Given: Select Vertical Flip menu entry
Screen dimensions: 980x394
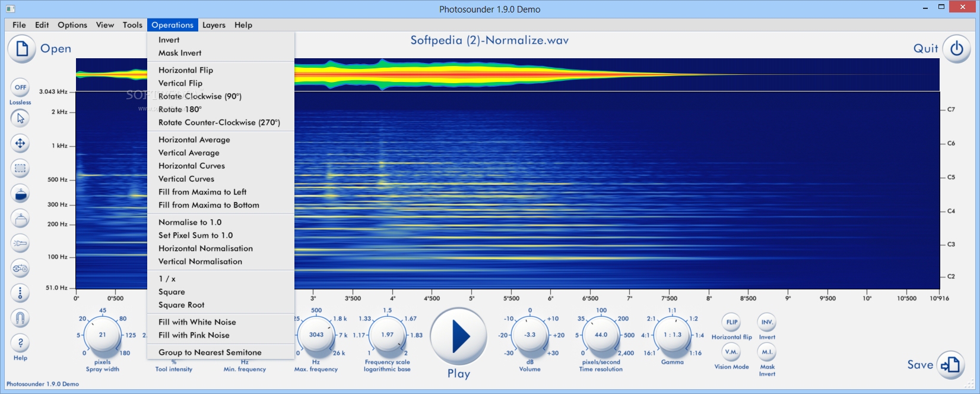Looking at the screenshot, I should [221, 83].
